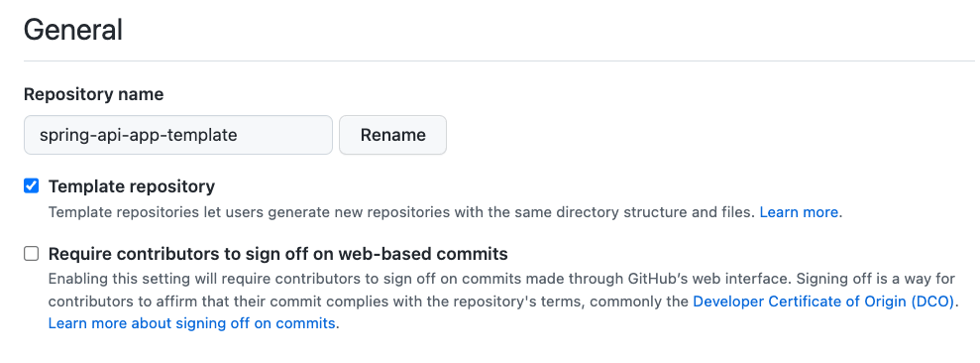
Task: Click the Template repository label text
Action: [132, 186]
